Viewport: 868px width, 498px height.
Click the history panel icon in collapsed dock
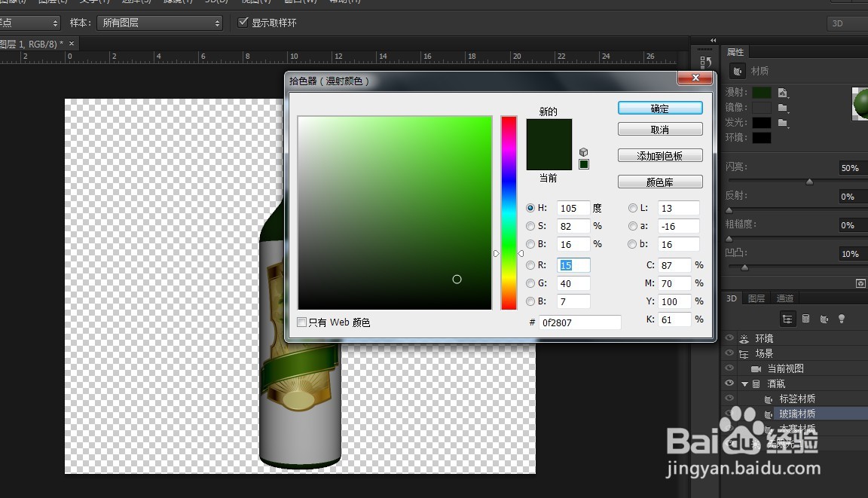click(705, 62)
